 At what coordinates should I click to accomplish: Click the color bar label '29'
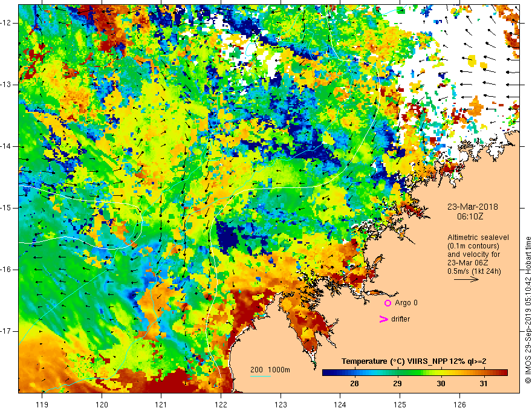(397, 384)
